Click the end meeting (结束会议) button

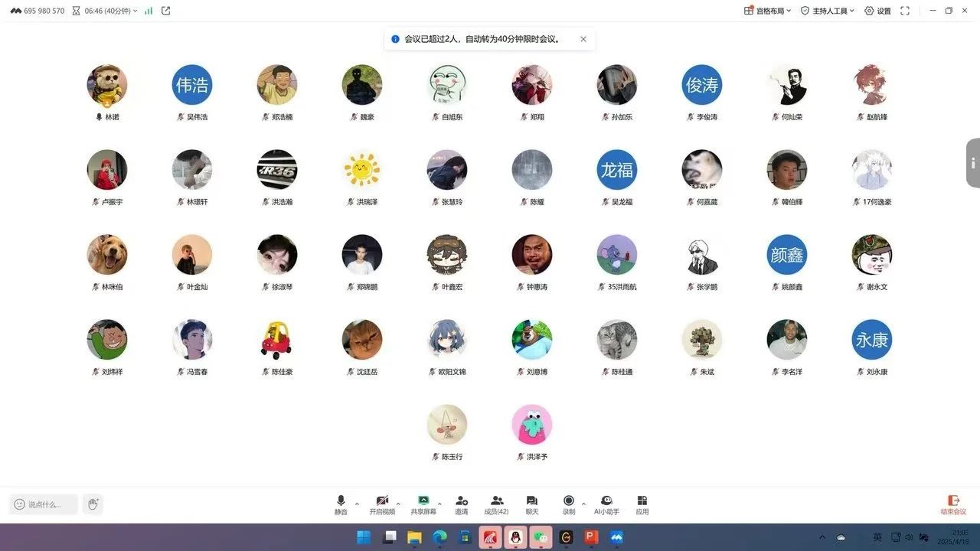click(953, 504)
